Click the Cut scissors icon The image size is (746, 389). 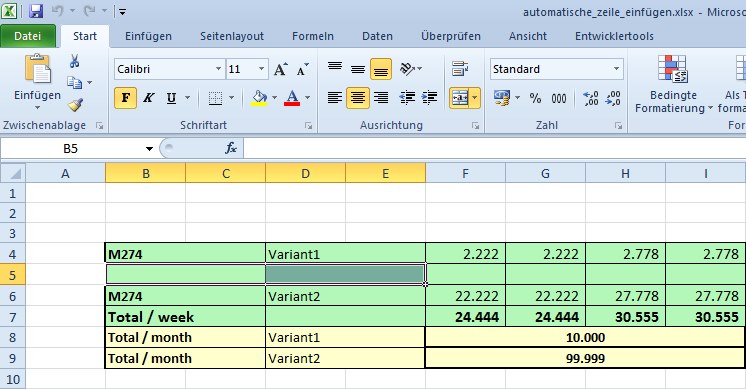point(75,61)
